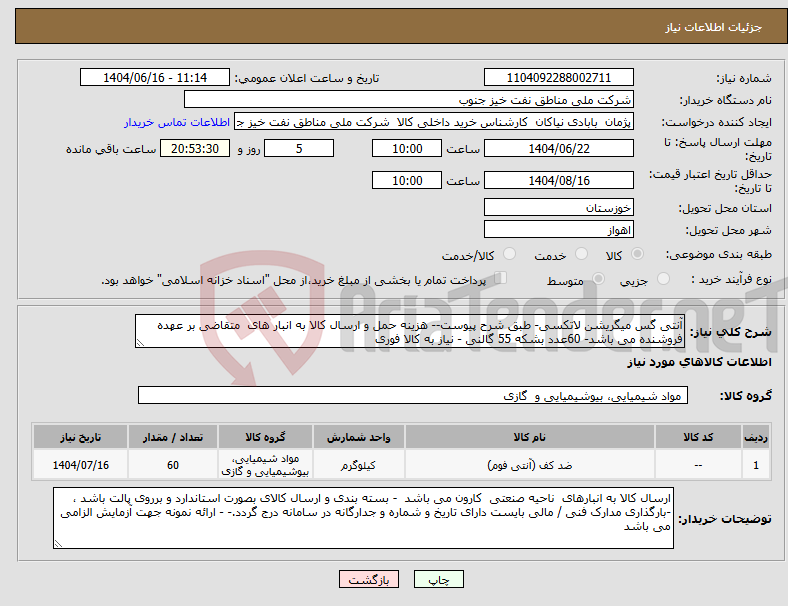Screen dimensions: 788x606
Task: Click the response deadline time field beside 1404/06/22
Action: (407, 149)
